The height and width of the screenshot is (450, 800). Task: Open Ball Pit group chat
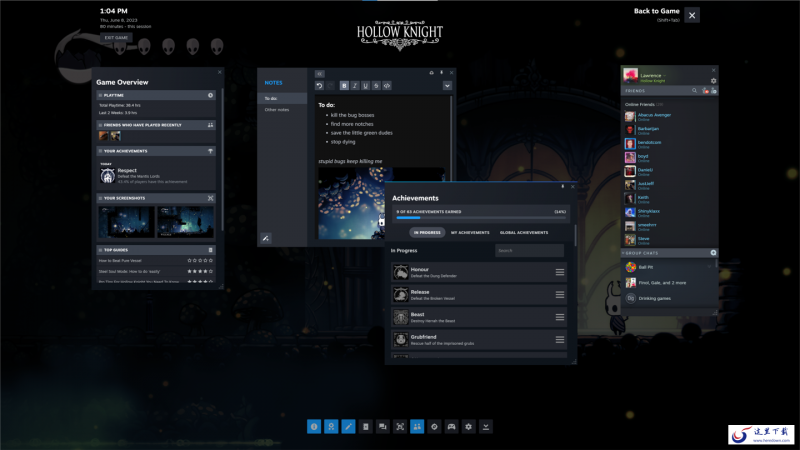pyautogui.click(x=668, y=267)
